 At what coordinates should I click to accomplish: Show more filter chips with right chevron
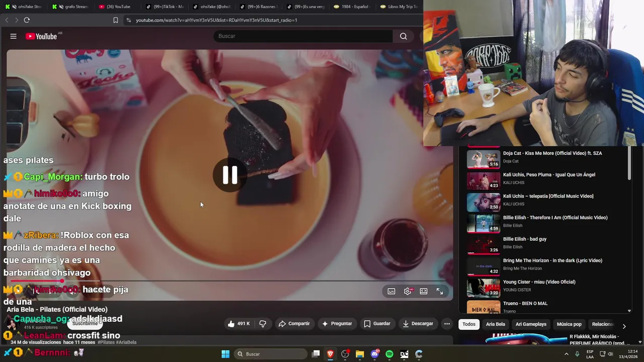[x=624, y=326]
